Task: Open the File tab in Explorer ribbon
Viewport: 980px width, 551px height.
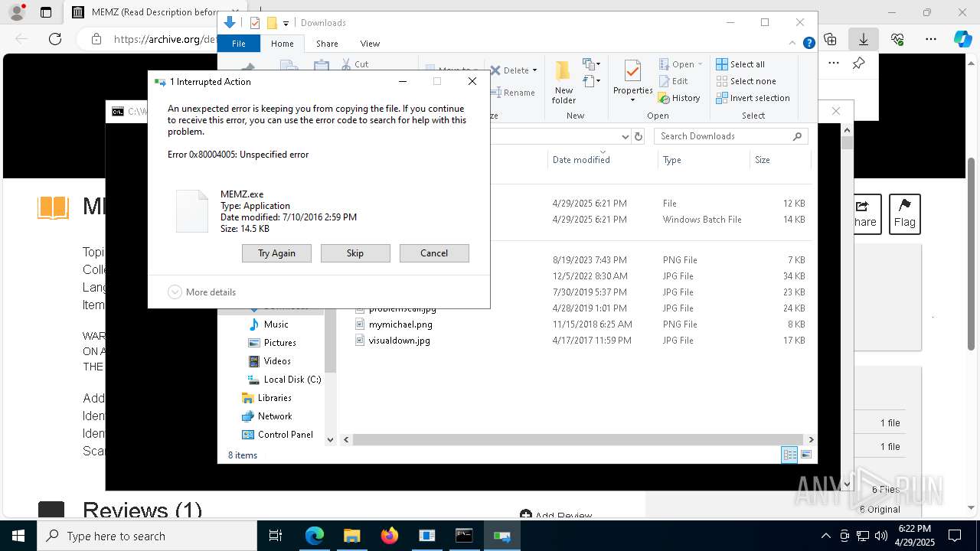Action: pyautogui.click(x=239, y=44)
